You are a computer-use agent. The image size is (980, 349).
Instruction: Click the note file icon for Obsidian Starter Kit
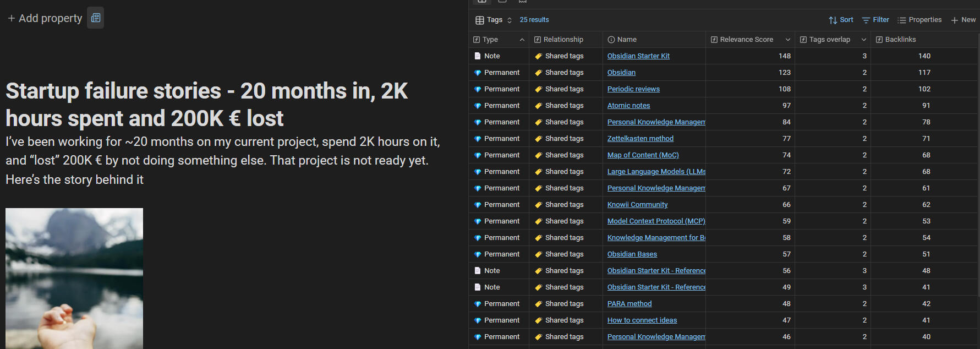478,56
